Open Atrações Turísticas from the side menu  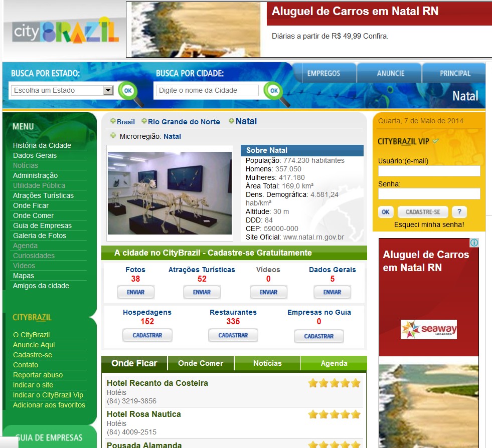point(43,195)
